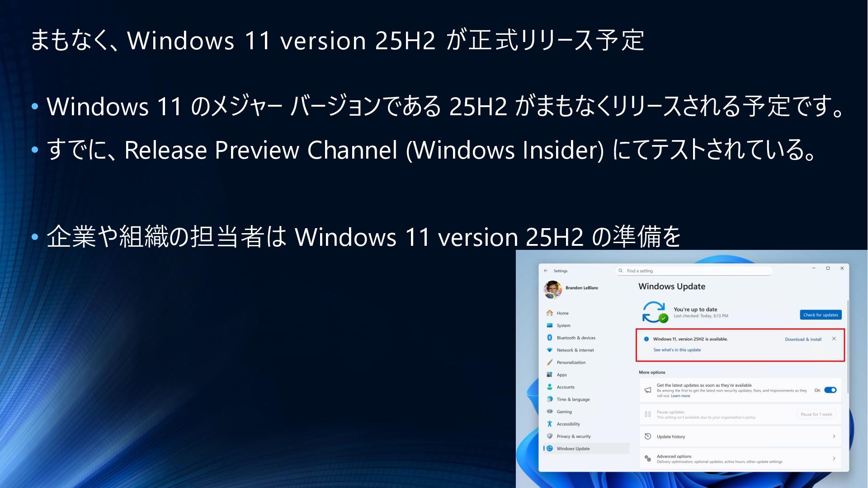The width and height of the screenshot is (868, 488).
Task: Expand Update history with its chevron
Action: (834, 436)
